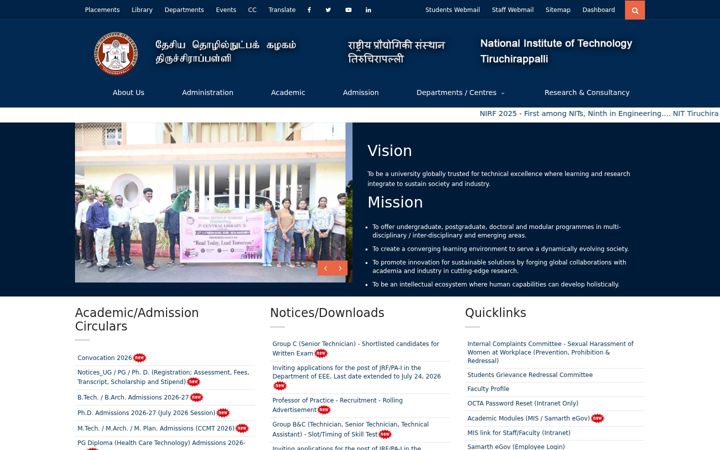Open the Administration menu

pos(208,92)
